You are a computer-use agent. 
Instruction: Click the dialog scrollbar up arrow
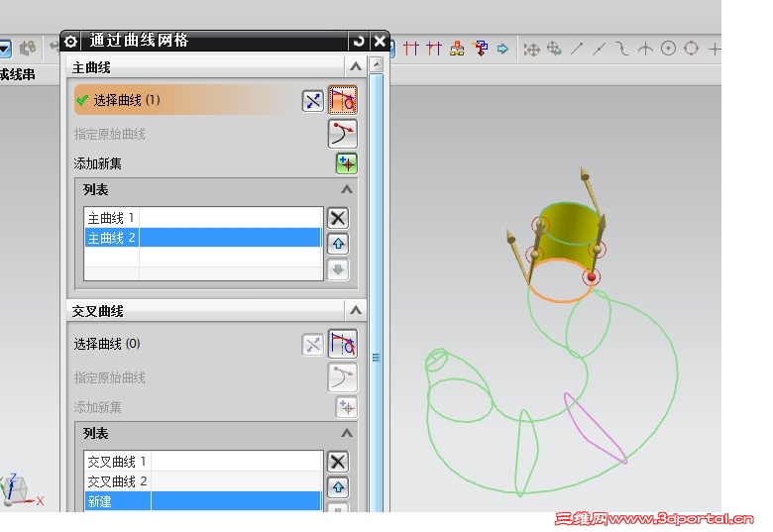click(x=377, y=64)
